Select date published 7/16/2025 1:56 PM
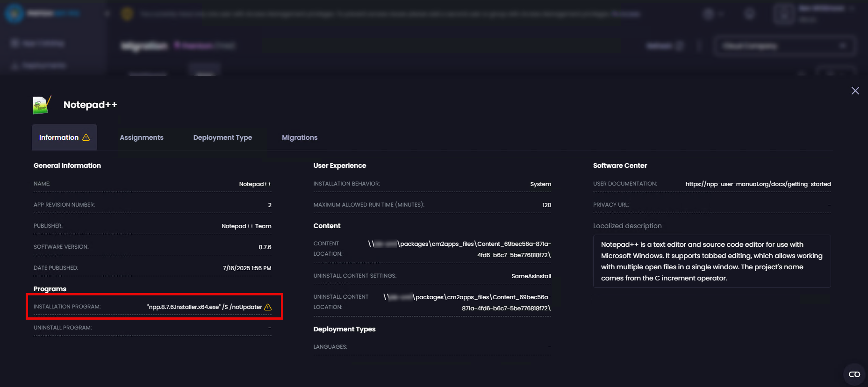This screenshot has width=868, height=387. click(x=247, y=268)
